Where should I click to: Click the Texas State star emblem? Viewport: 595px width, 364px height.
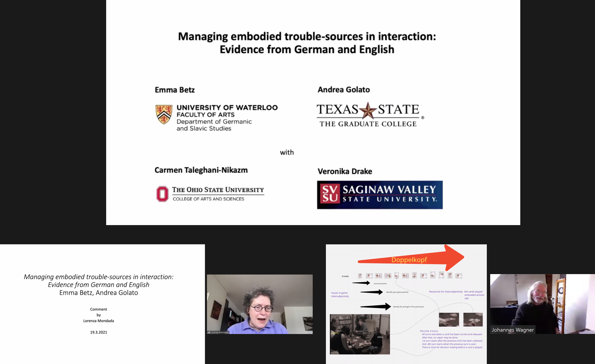pos(367,111)
